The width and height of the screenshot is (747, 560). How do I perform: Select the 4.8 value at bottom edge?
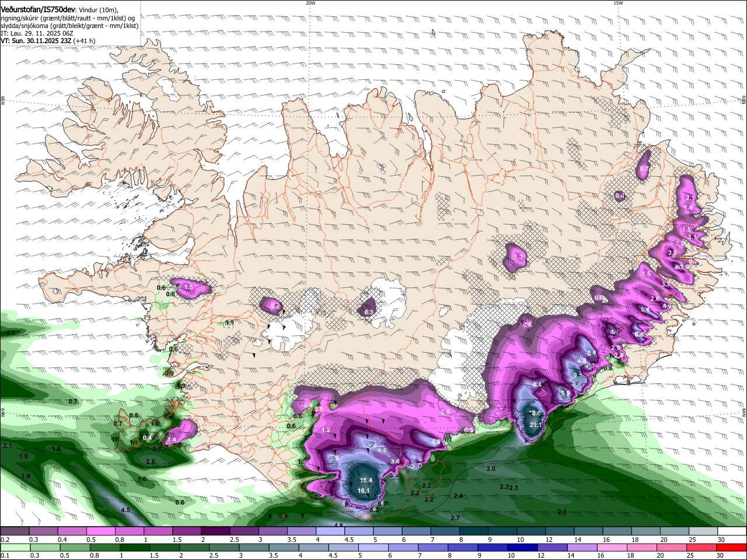[x=338, y=525]
